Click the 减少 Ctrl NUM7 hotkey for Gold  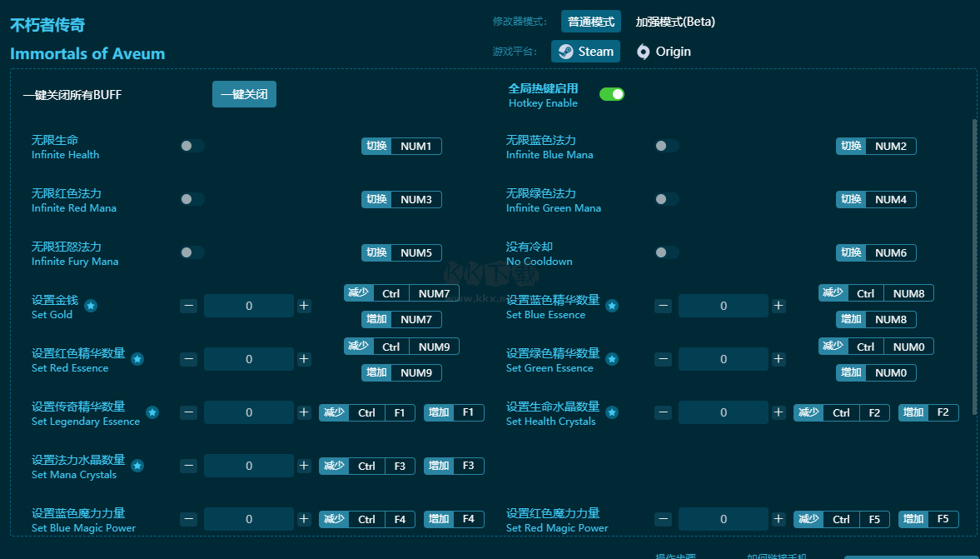[401, 293]
